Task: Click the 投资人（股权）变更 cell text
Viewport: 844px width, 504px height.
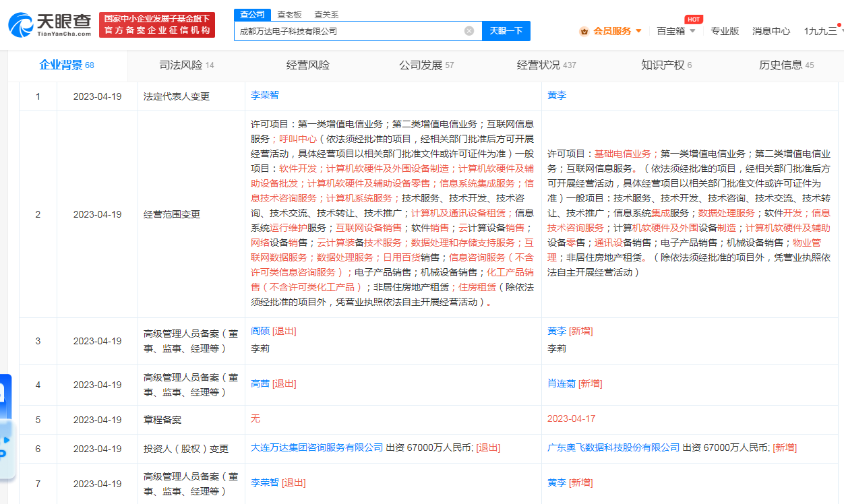Action: (186, 449)
